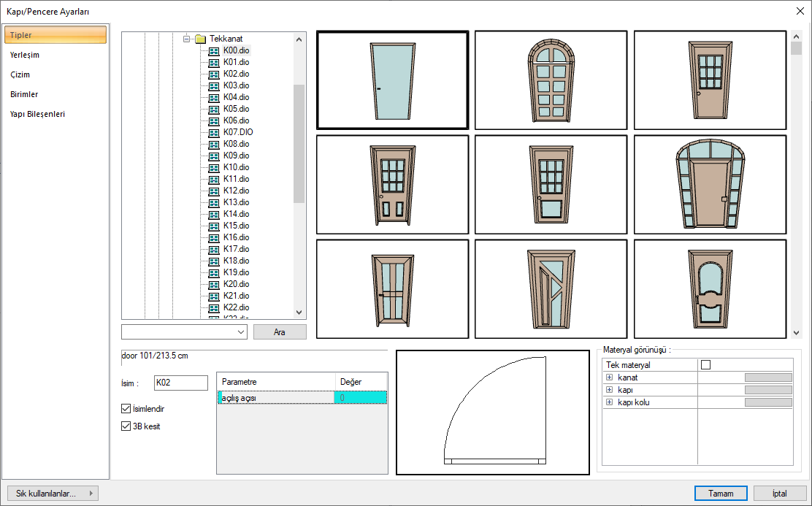Pick the plain glass door thumbnail

[x=392, y=80]
